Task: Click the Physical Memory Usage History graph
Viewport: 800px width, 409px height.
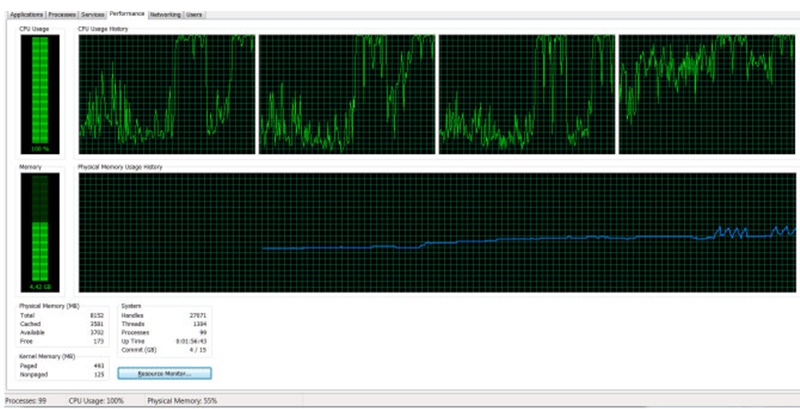Action: pos(436,232)
